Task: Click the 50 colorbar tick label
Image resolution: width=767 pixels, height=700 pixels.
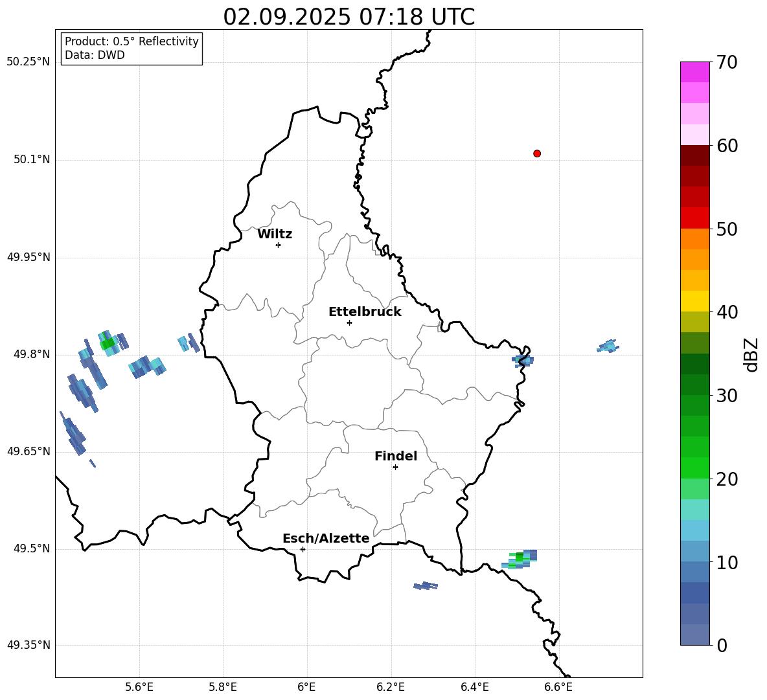Action: [x=727, y=229]
